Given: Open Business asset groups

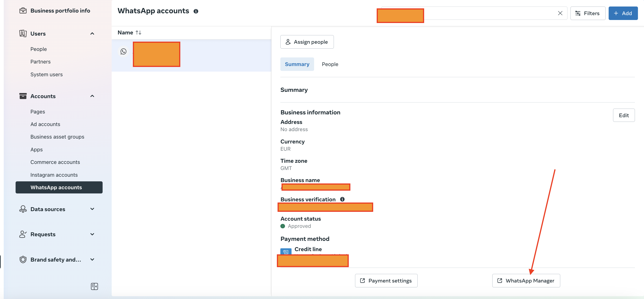Looking at the screenshot, I should pos(57,137).
